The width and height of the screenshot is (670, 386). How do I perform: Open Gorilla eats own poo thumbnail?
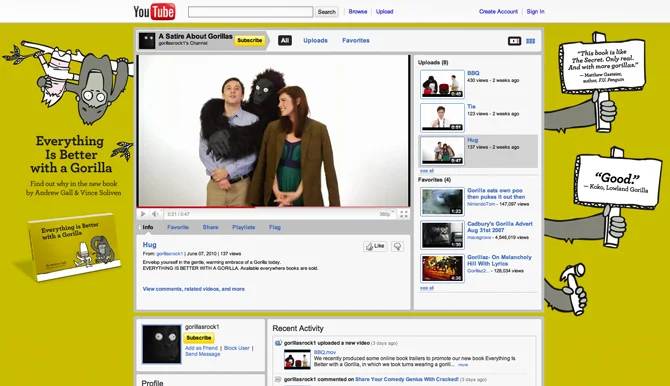(x=442, y=201)
